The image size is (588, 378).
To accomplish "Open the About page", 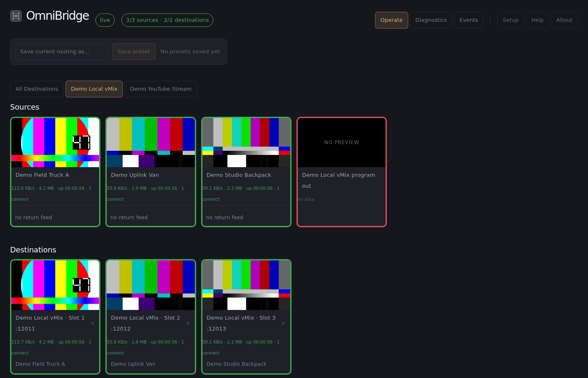I will pos(564,20).
